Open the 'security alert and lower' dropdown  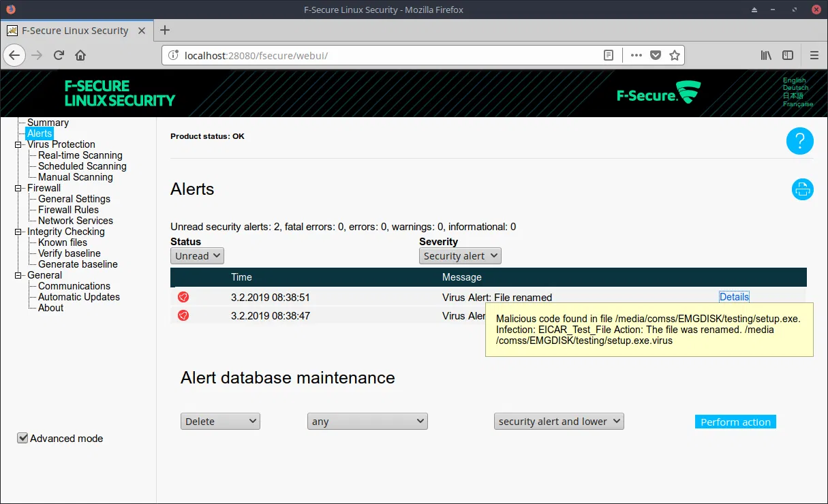559,422
